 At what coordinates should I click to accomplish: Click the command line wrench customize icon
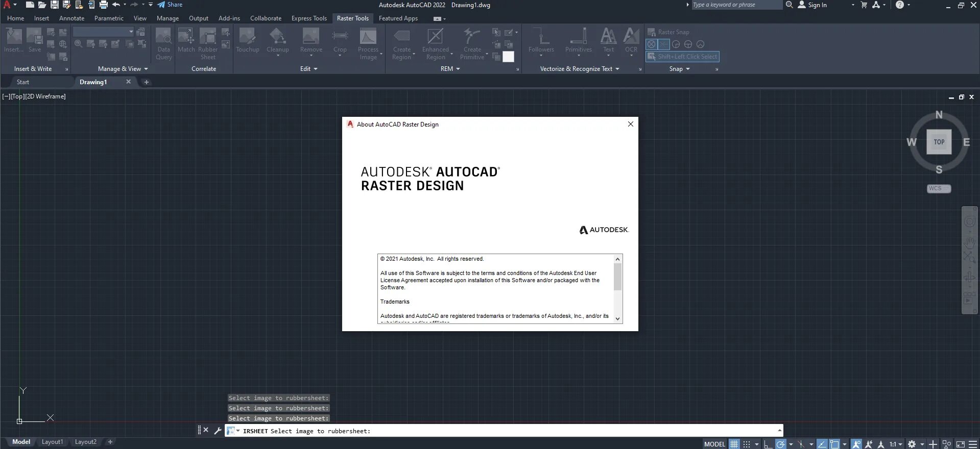[x=218, y=431]
